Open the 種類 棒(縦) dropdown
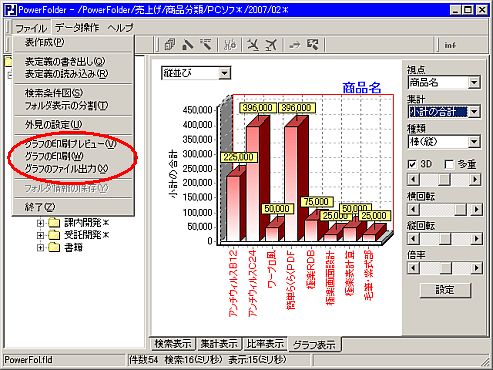The width and height of the screenshot is (493, 370). (474, 142)
